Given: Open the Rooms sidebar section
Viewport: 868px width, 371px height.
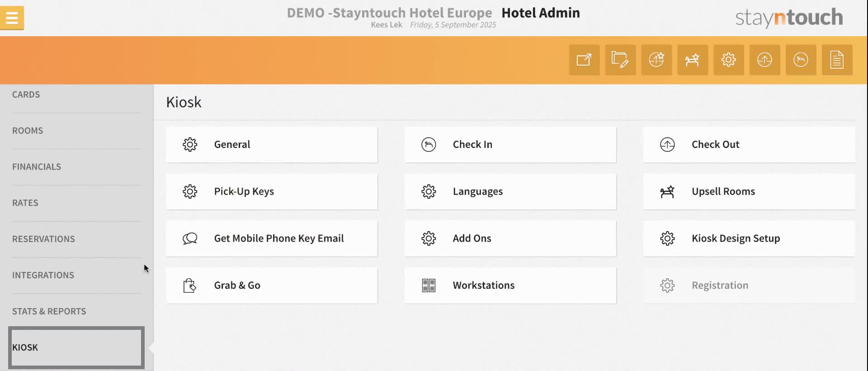Looking at the screenshot, I should click(76, 131).
